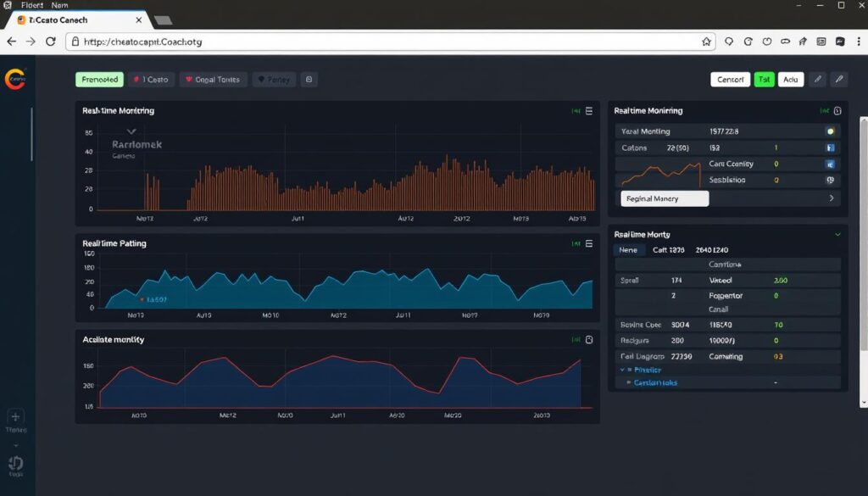Toggle the green Tat button
Viewport: 868px width, 496px height.
tap(764, 79)
